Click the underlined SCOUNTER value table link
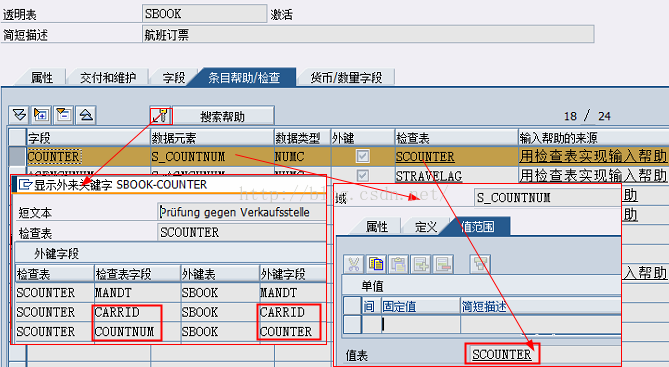 pos(501,354)
